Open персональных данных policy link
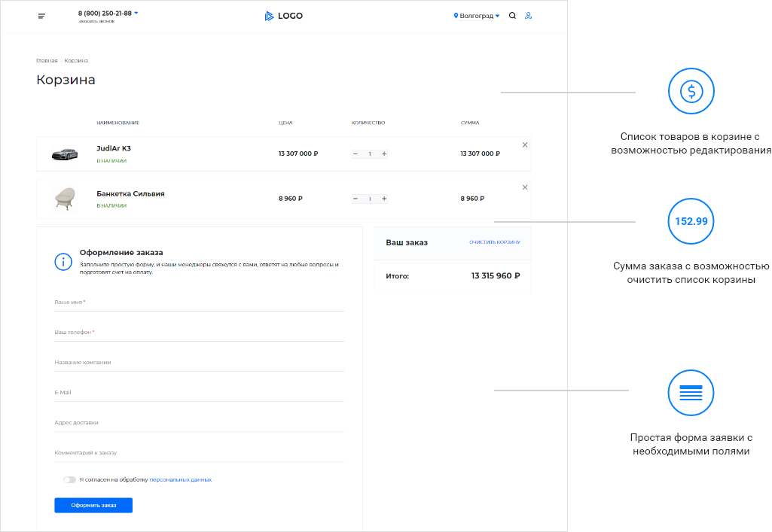Screen dimensions: 772x532 tap(180, 479)
